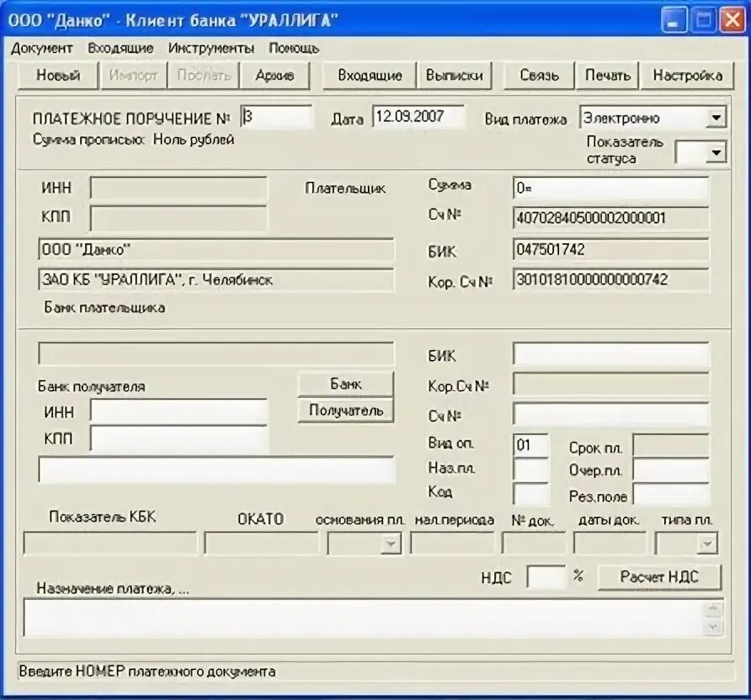Click the № док. field
The image size is (751, 700).
533,543
